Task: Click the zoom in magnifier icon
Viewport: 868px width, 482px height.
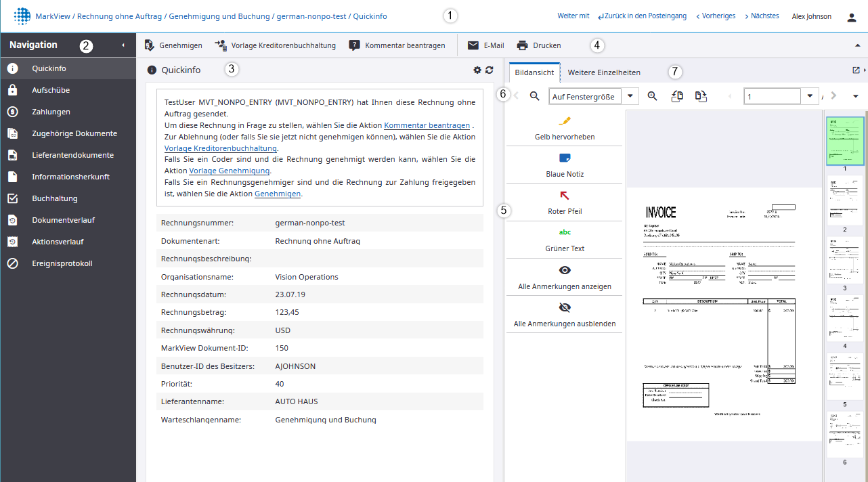Action: (653, 96)
